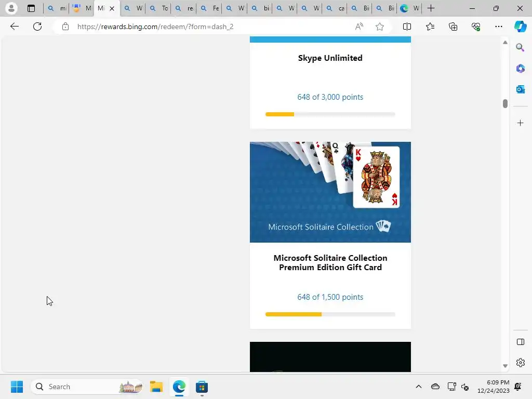The width and height of the screenshot is (532, 399).
Task: Open the Skype Unlimited reward title
Action: point(330,58)
